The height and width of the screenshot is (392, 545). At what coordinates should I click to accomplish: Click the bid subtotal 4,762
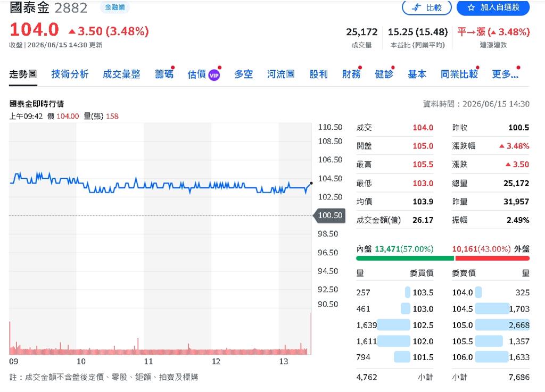pyautogui.click(x=366, y=377)
